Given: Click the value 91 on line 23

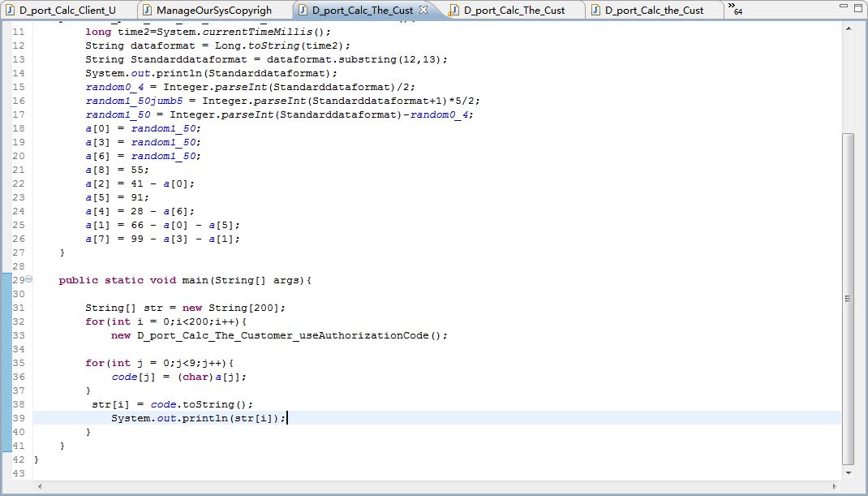Looking at the screenshot, I should point(137,198).
